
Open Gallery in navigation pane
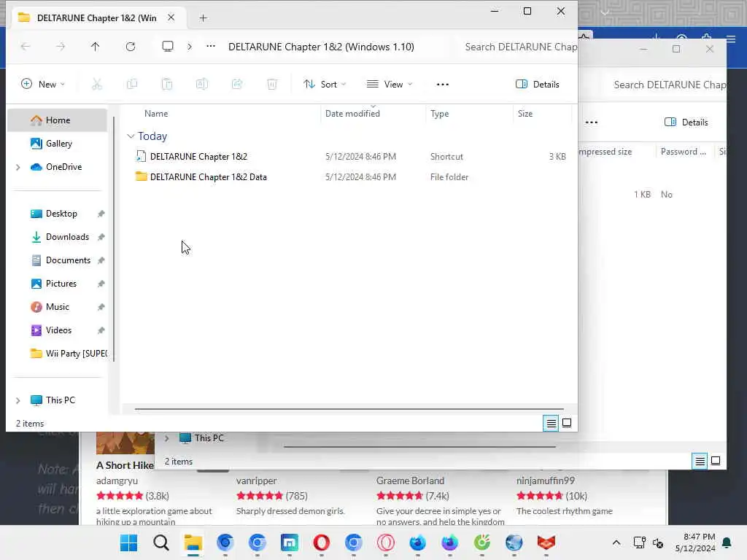click(57, 144)
